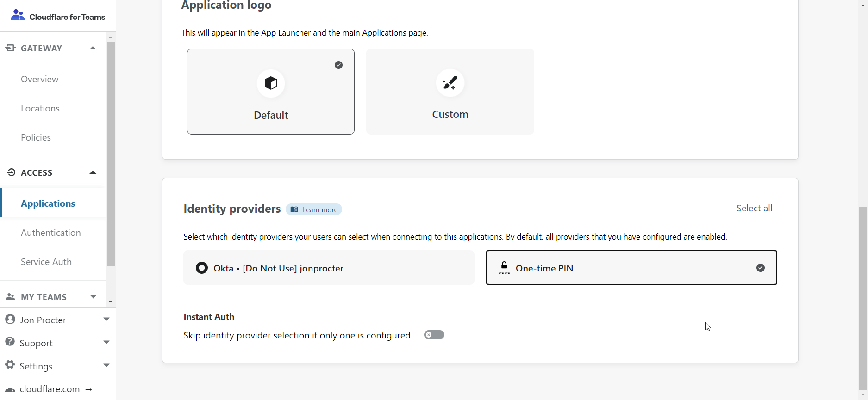The width and height of the screenshot is (868, 400).
Task: Open Learn more about identity providers
Action: [x=314, y=209]
